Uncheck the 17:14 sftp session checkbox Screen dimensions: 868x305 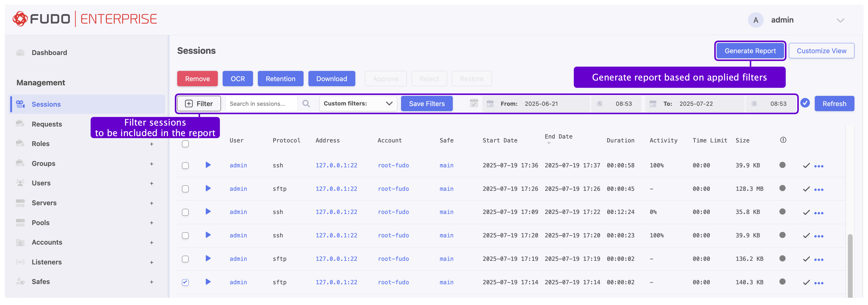coord(185,282)
